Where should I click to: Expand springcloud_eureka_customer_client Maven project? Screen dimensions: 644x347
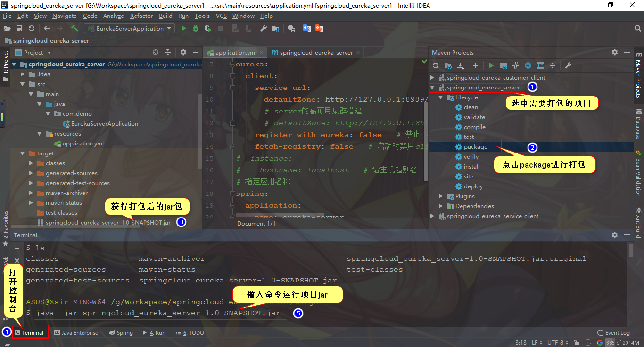(x=433, y=78)
